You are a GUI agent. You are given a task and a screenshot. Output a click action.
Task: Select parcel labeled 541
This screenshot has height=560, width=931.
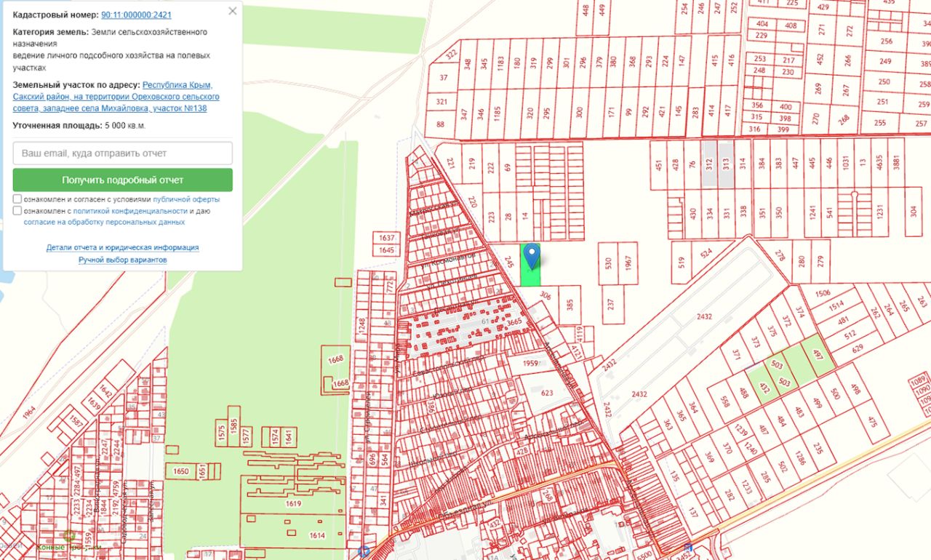828,212
